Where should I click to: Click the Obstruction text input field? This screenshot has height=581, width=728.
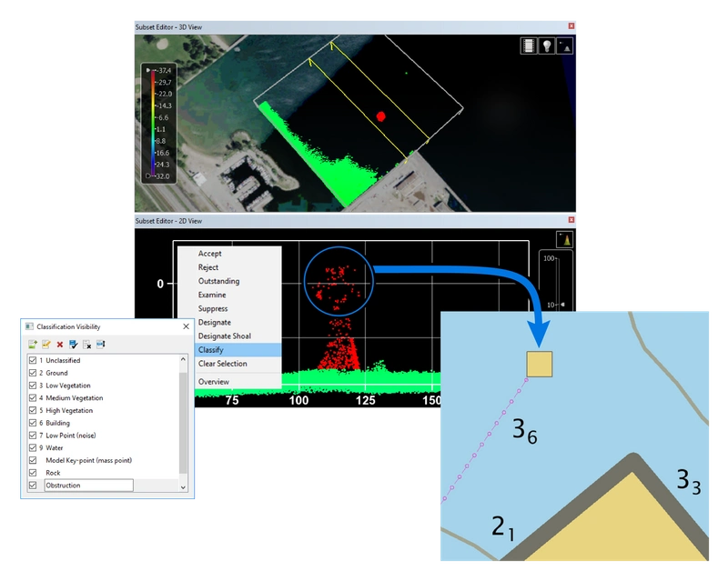click(x=91, y=486)
